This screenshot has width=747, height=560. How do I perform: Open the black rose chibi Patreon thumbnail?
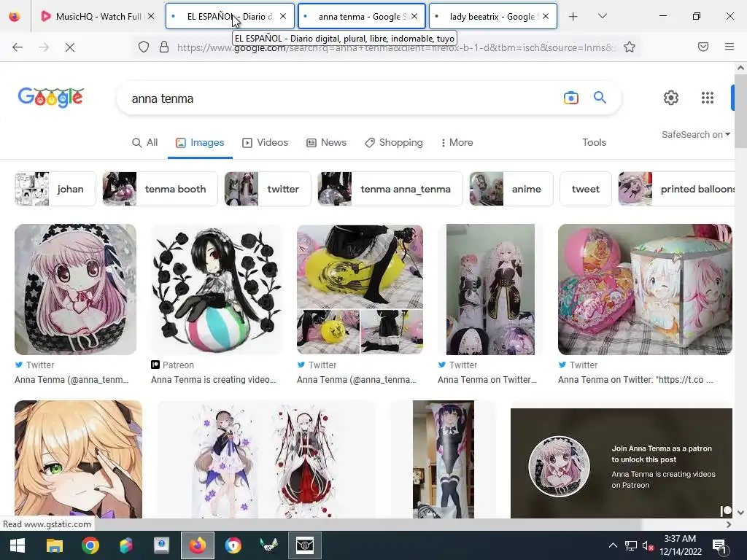(217, 289)
